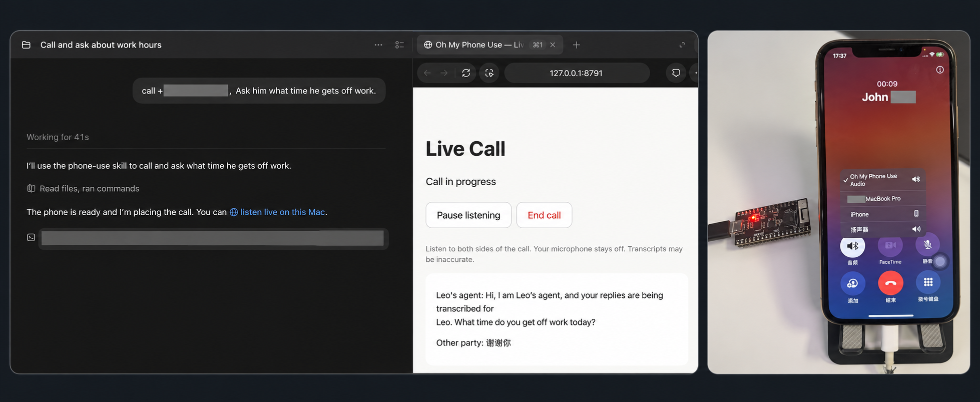The width and height of the screenshot is (980, 402).
Task: Click the redacted running command bar
Action: tap(213, 238)
